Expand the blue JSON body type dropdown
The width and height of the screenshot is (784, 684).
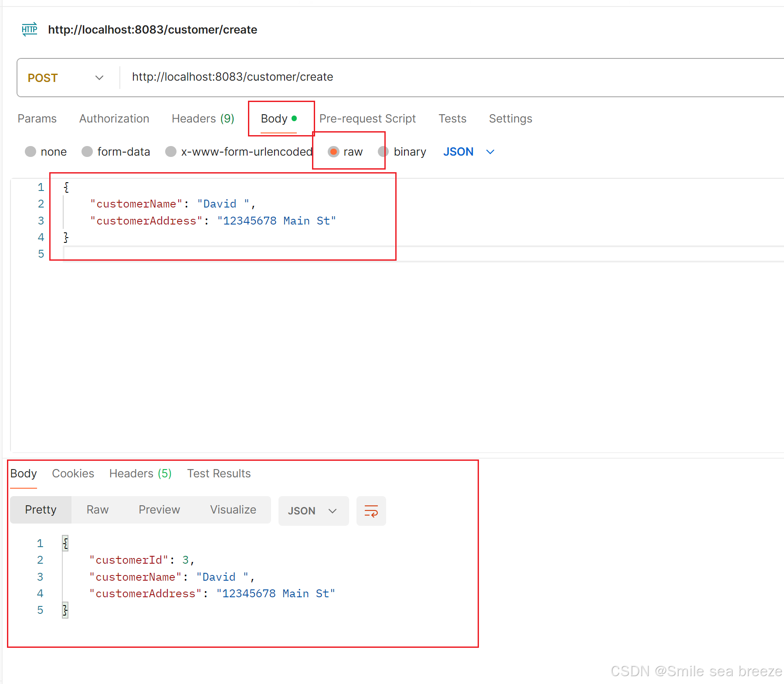pos(469,152)
